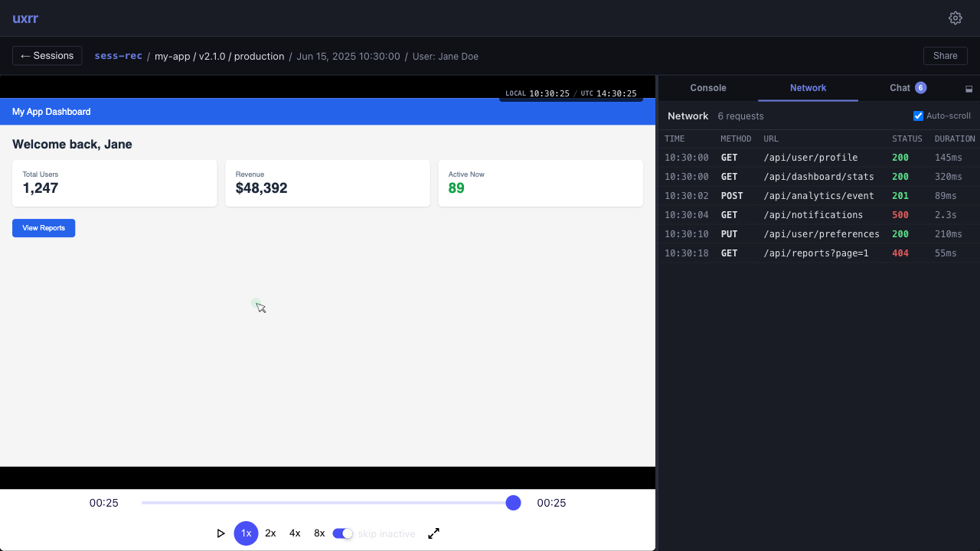Switch to the Console tab
The image size is (980, 551).
click(x=708, y=88)
